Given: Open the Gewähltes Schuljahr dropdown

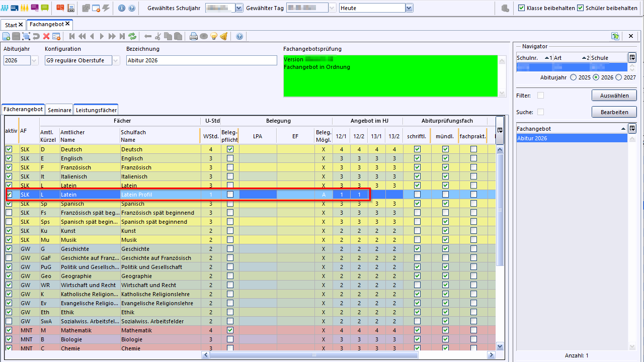Looking at the screenshot, I should point(239,8).
